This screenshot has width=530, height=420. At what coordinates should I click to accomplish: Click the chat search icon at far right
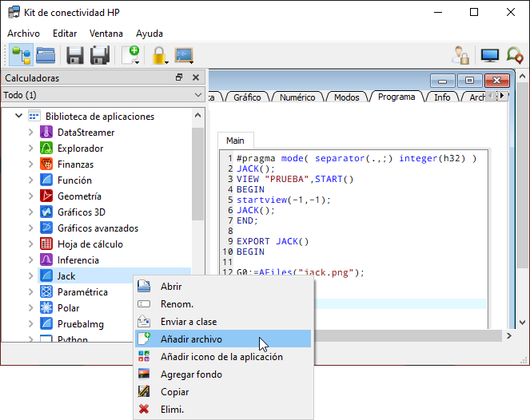515,55
